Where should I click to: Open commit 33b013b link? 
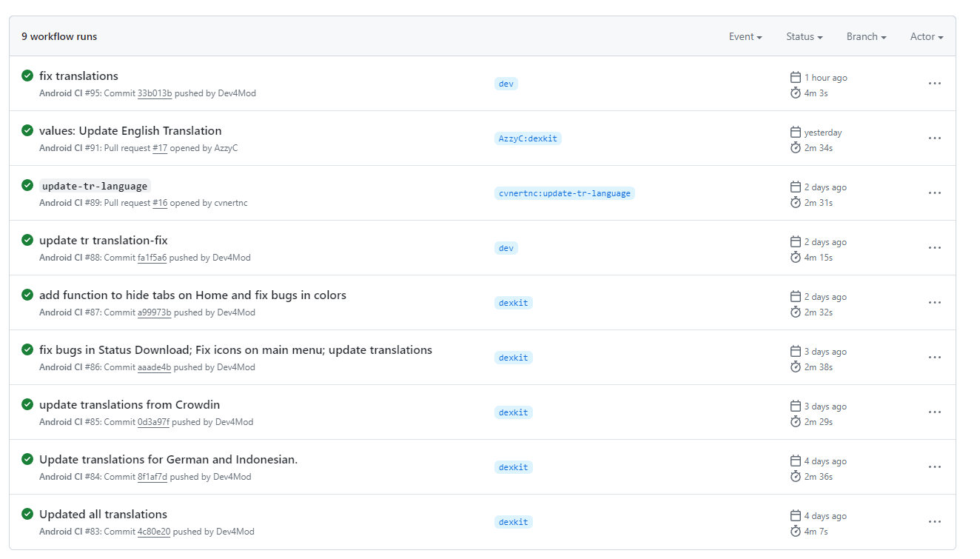(155, 94)
